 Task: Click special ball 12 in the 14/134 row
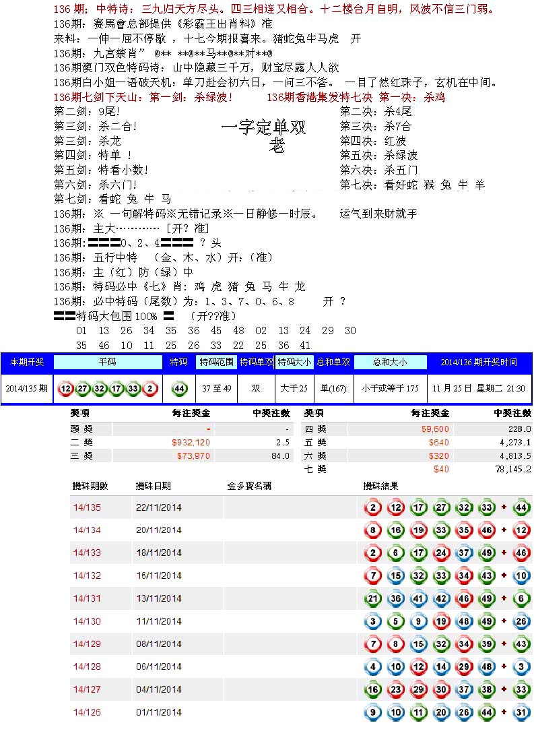tap(521, 530)
